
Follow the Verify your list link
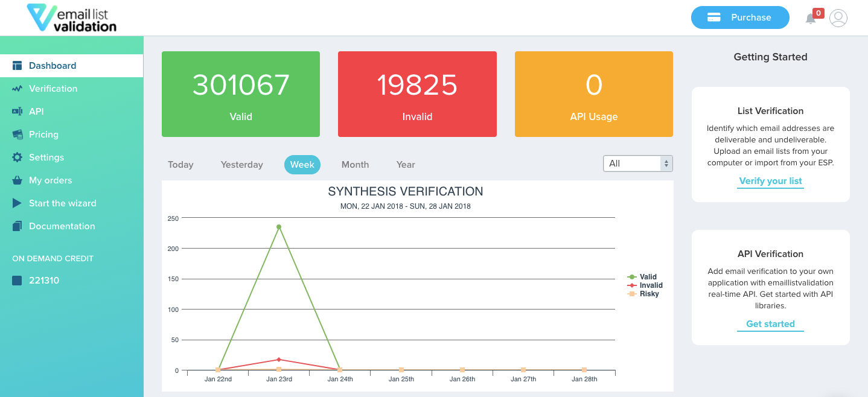coord(770,181)
